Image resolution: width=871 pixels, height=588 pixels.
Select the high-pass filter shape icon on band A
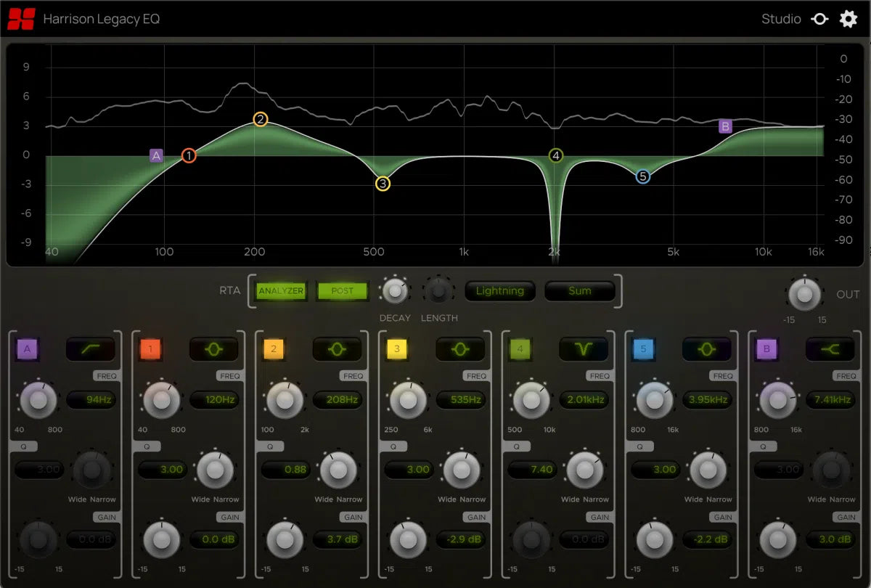pyautogui.click(x=91, y=349)
